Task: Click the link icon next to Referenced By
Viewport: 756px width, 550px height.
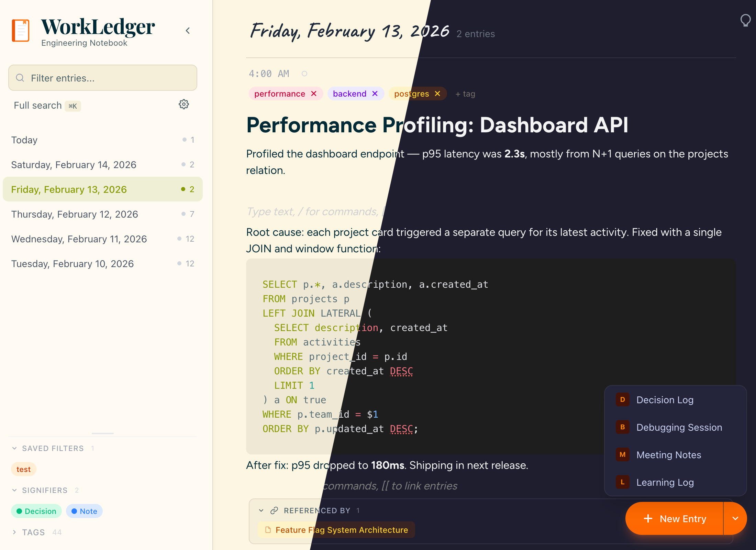Action: 274,510
